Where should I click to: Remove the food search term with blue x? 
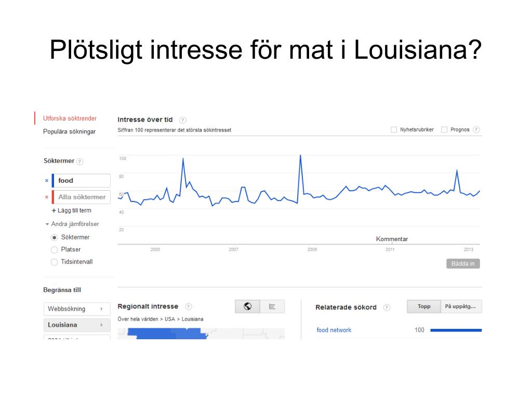(x=47, y=181)
